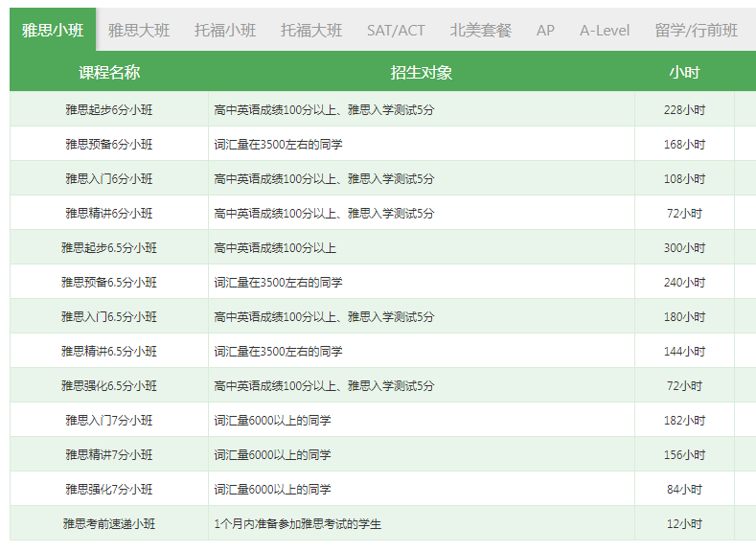Click the 小时 column header
756x552 pixels.
pyautogui.click(x=684, y=73)
